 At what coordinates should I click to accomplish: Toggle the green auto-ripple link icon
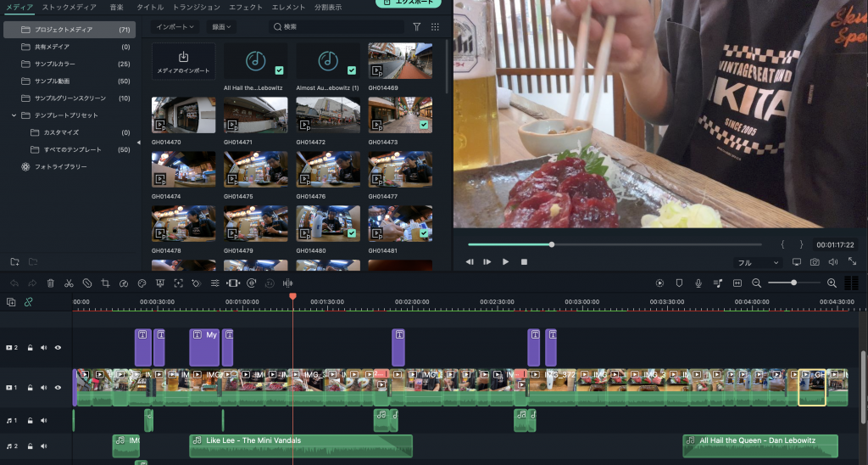tap(28, 302)
